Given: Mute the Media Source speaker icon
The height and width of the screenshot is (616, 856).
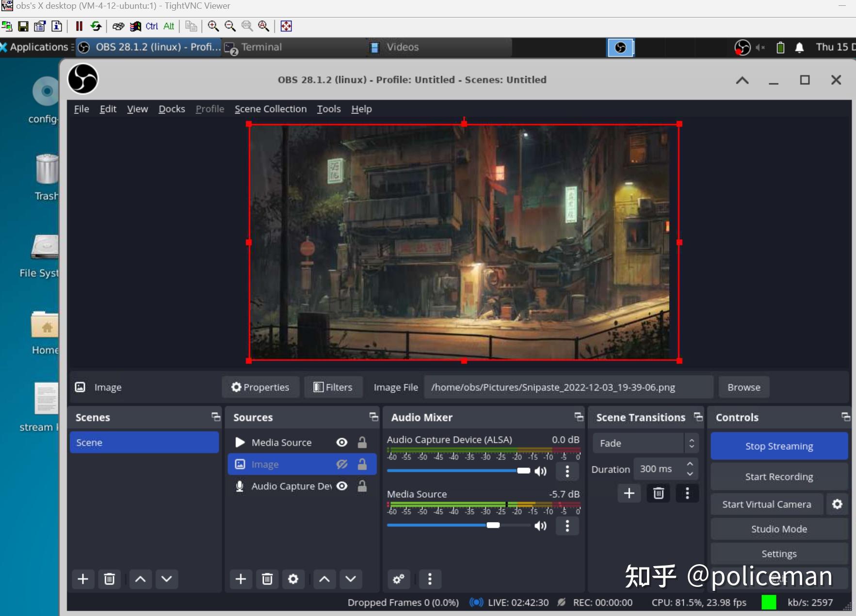Looking at the screenshot, I should [x=540, y=526].
